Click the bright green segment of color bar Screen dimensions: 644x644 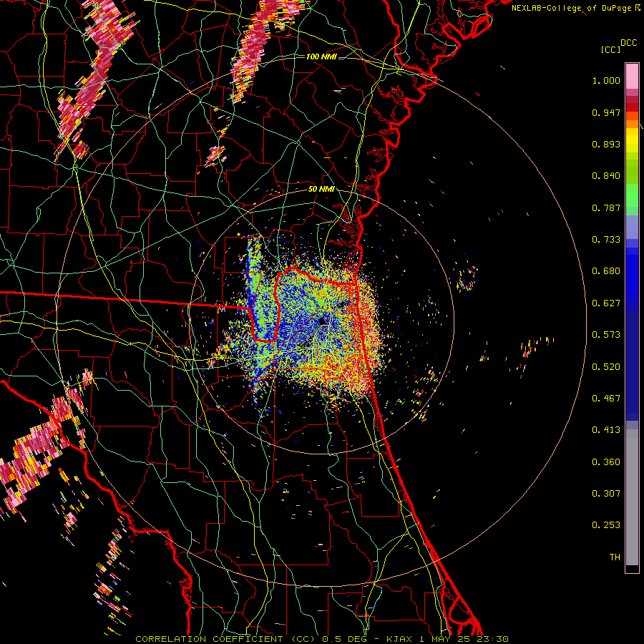pos(632,195)
